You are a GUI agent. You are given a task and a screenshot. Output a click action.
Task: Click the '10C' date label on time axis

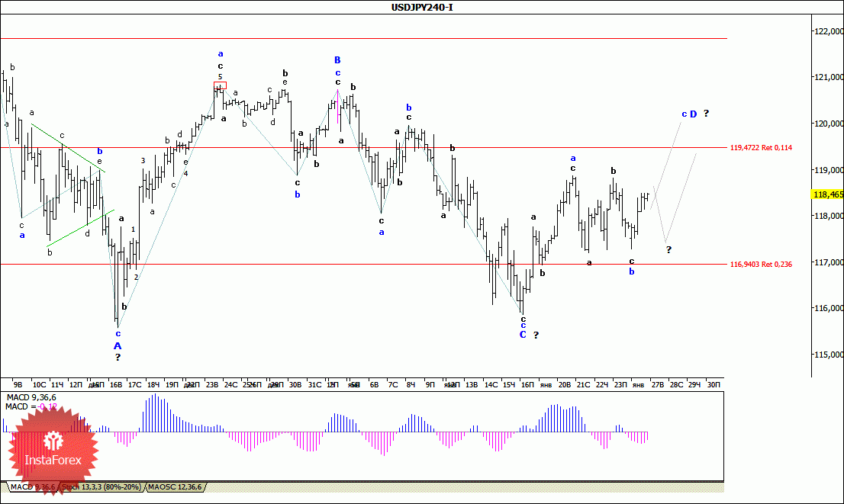(39, 384)
